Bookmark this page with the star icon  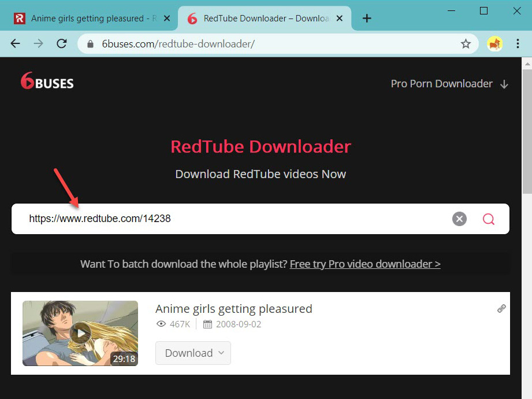point(466,44)
